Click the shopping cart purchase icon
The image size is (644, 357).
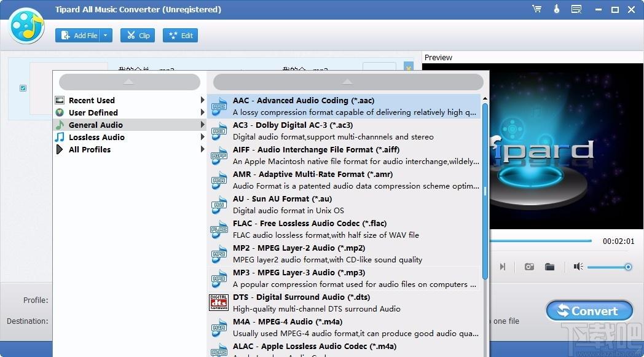point(537,9)
